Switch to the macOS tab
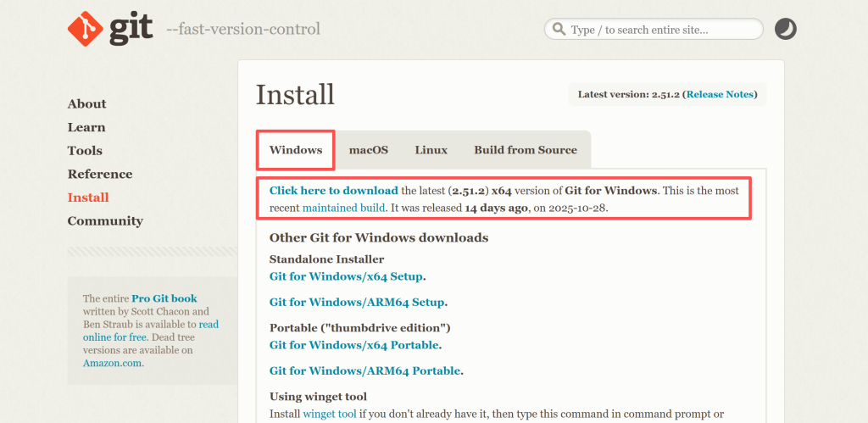 [369, 150]
